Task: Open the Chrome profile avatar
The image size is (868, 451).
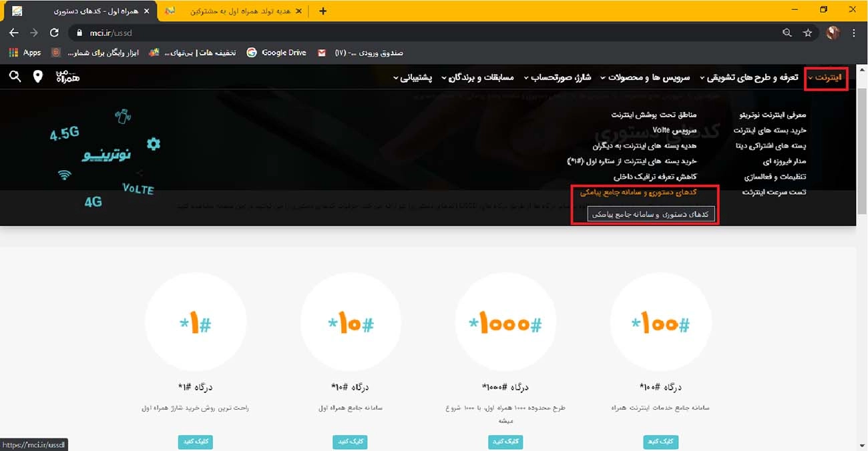Action: [x=833, y=31]
